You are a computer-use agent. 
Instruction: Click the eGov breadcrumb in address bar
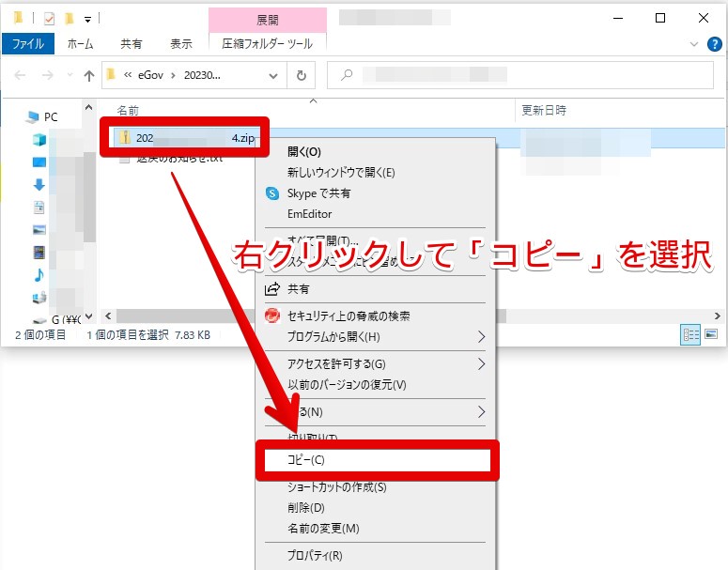pos(150,75)
